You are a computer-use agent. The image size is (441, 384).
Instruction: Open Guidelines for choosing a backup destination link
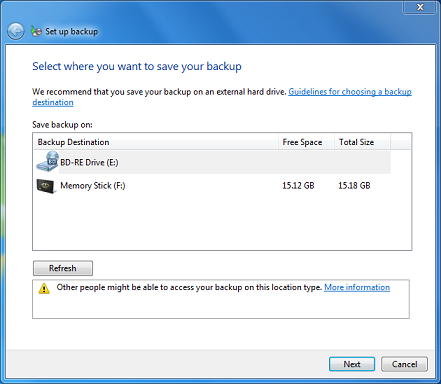click(350, 92)
